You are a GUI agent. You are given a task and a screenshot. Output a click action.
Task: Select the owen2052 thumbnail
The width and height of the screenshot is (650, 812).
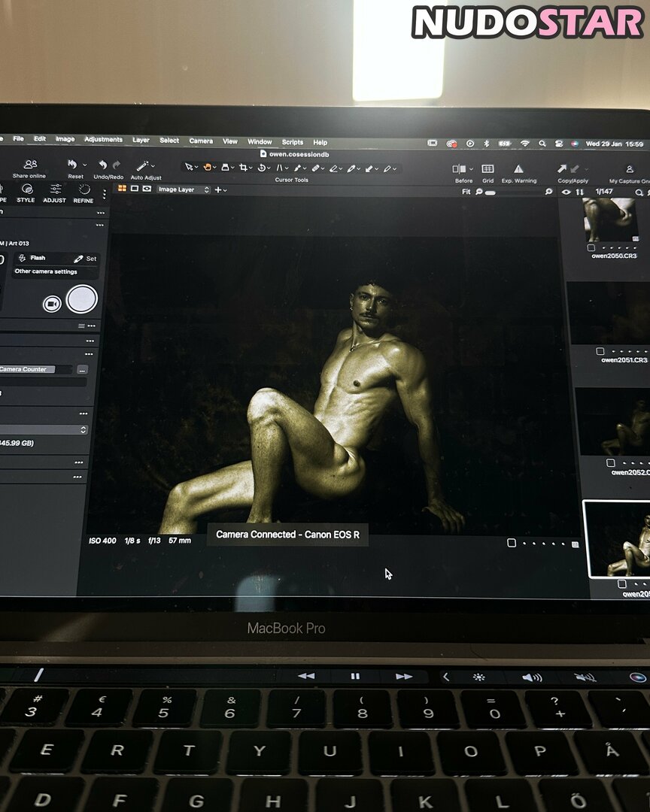(612, 422)
